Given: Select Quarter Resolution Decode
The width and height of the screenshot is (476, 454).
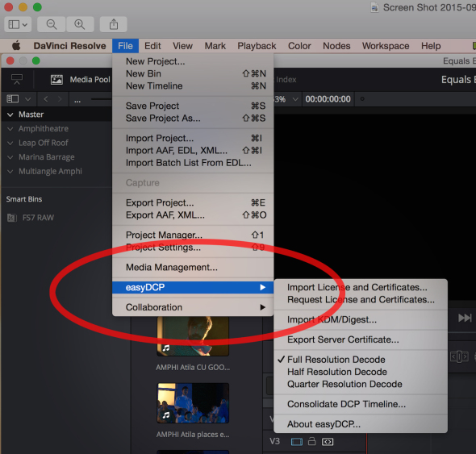Looking at the screenshot, I should click(361, 384).
